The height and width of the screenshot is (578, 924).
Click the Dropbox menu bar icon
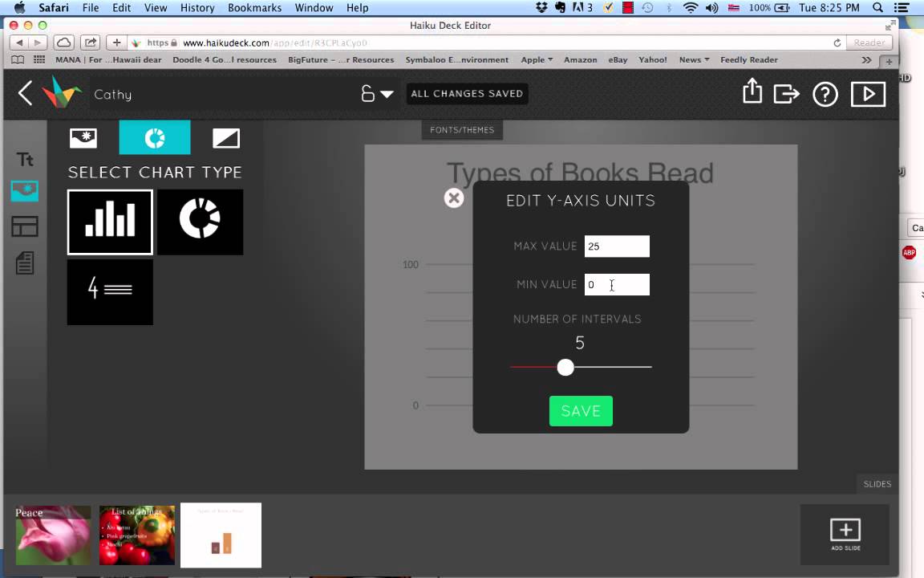[x=541, y=8]
